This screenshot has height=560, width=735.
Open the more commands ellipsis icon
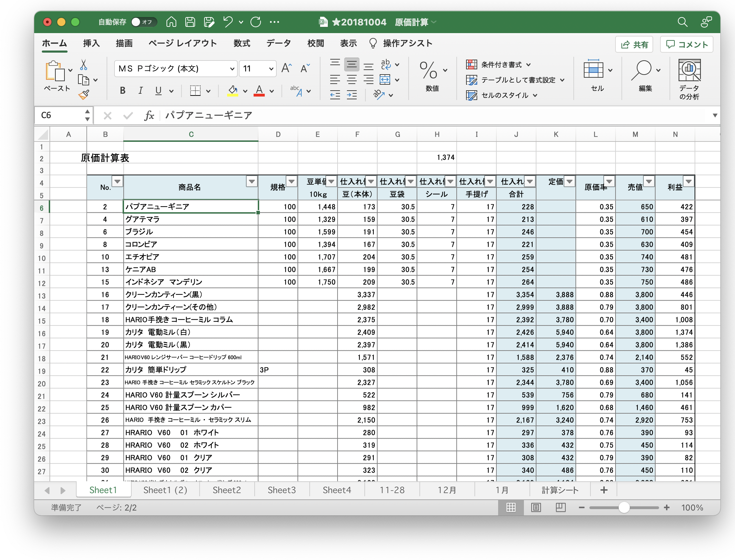click(x=274, y=22)
